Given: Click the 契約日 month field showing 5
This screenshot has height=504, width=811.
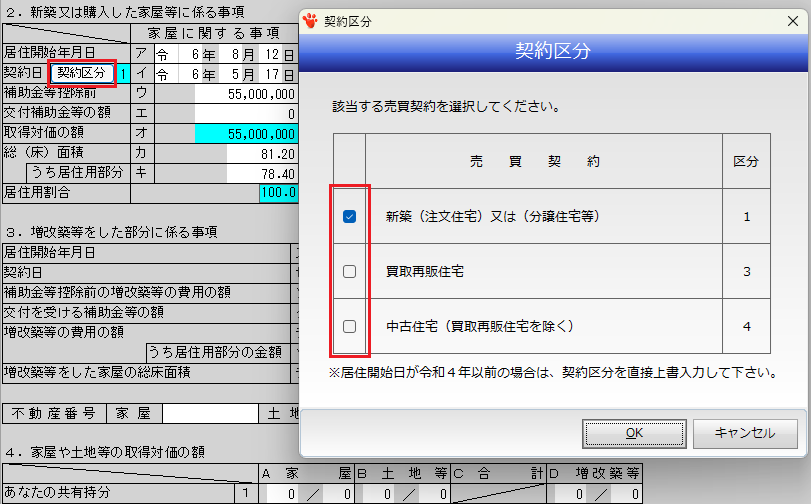Looking at the screenshot, I should [241, 72].
